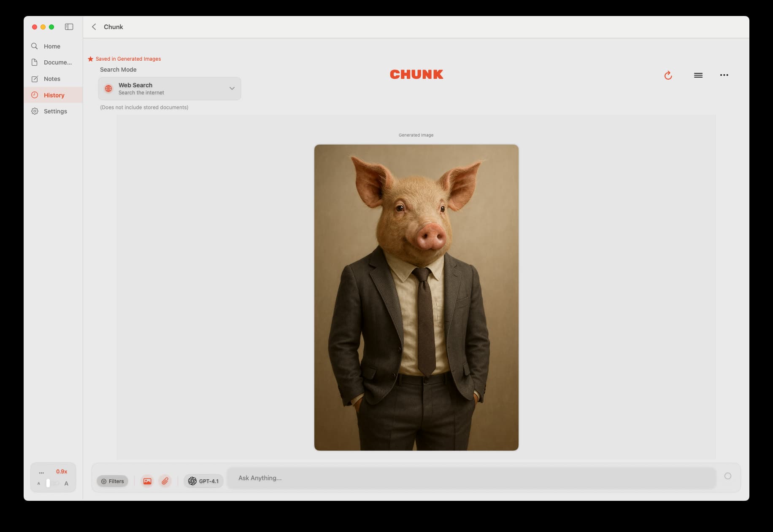The width and height of the screenshot is (773, 532).
Task: Go to Settings
Action: [55, 111]
